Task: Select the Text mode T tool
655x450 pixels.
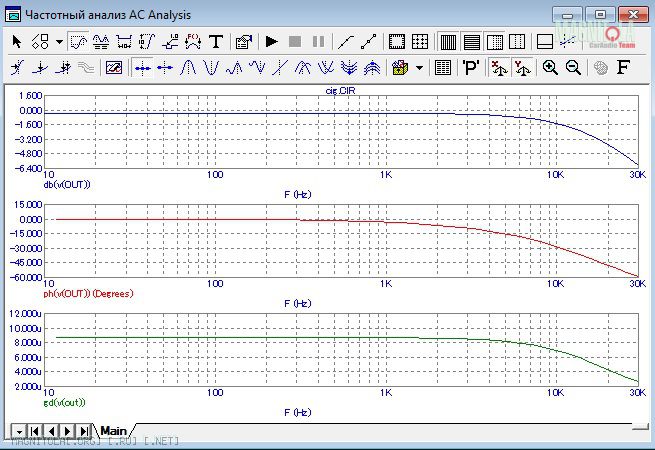Action: (x=216, y=42)
